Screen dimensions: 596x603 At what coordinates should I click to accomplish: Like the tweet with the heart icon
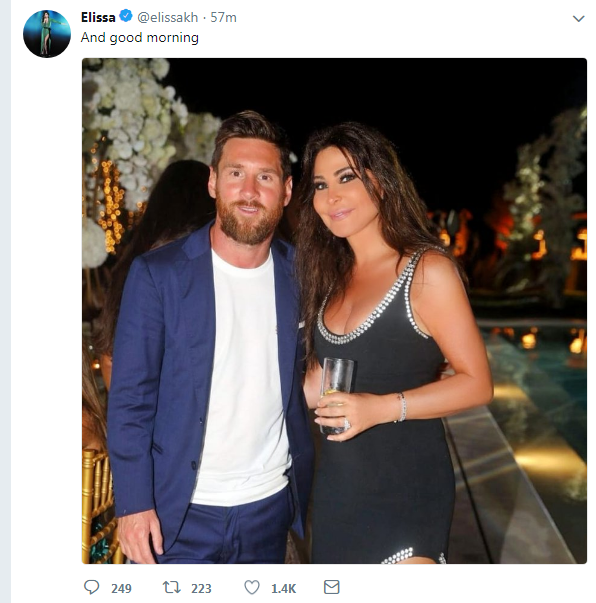(252, 588)
